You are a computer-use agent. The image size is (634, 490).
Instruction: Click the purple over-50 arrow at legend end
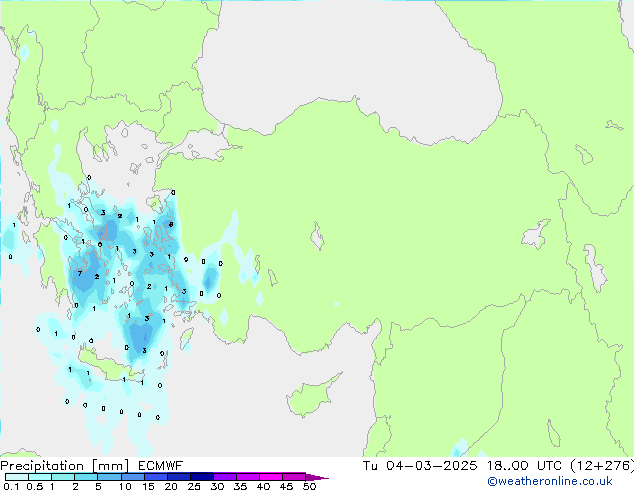tap(316, 478)
